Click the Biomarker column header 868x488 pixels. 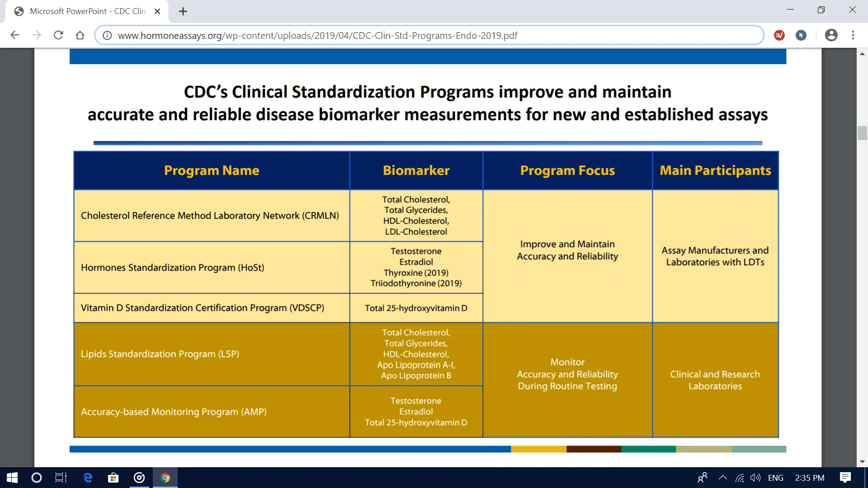click(416, 170)
